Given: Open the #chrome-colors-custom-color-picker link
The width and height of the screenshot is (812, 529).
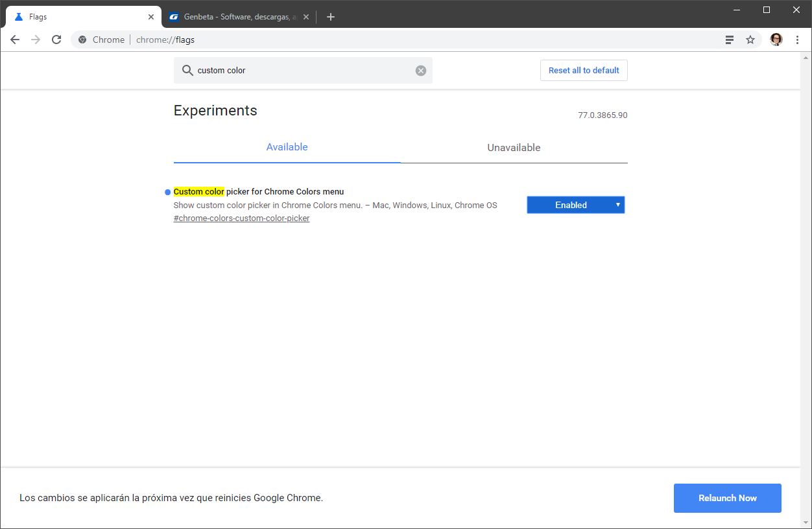Looking at the screenshot, I should [x=241, y=218].
